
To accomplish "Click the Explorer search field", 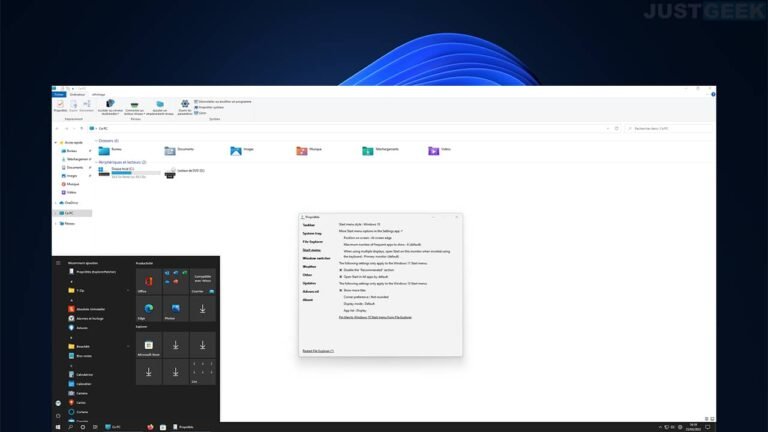I will [x=678, y=128].
